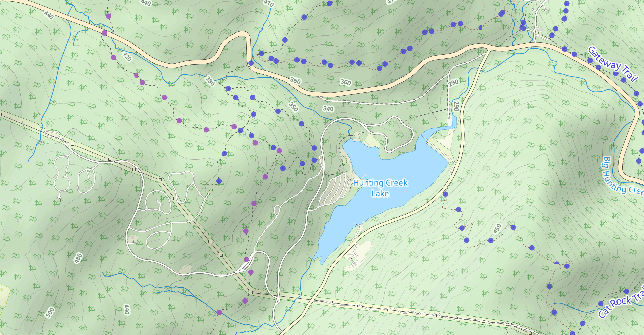Viewport: 644px width, 335px height.
Task: Select the Gateway Trail label
Action: (612, 64)
